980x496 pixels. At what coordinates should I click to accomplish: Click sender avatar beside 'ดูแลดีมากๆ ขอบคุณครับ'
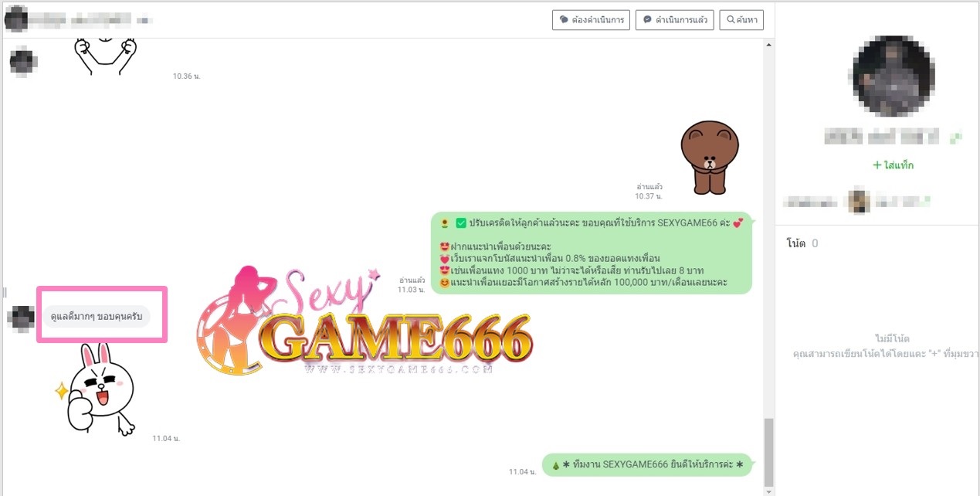[22, 317]
